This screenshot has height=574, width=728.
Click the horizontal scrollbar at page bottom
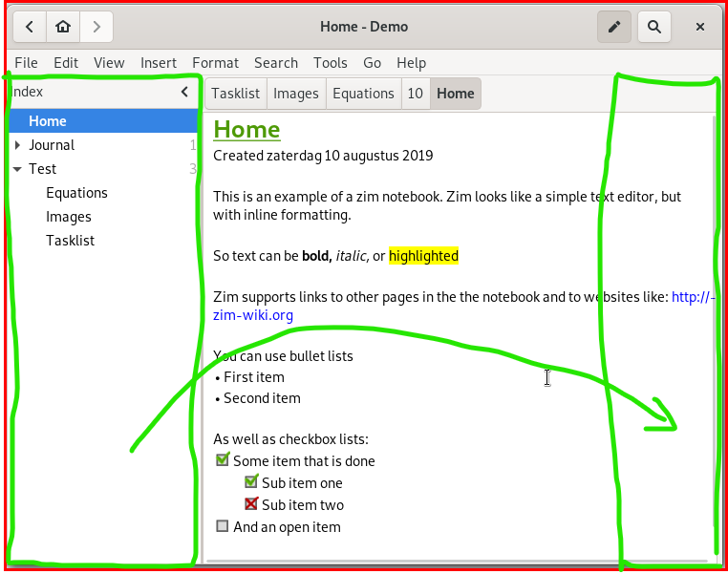[458, 561]
